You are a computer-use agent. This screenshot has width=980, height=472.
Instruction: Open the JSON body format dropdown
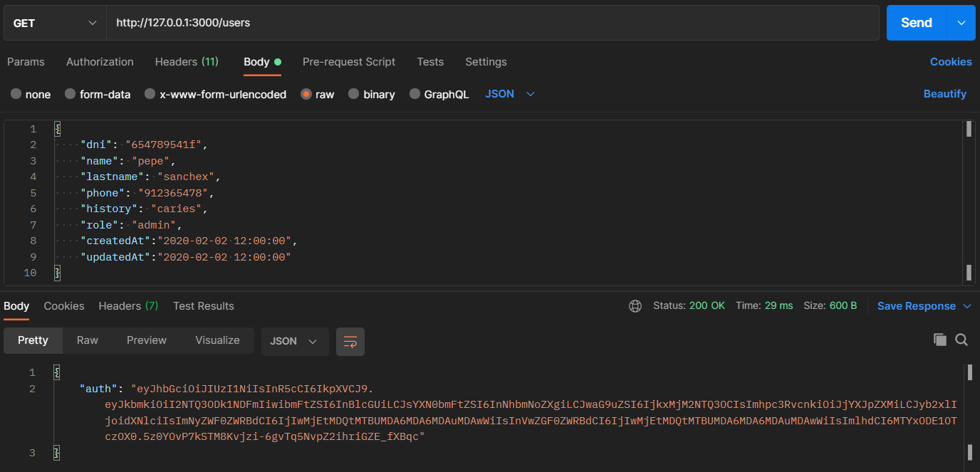pyautogui.click(x=509, y=93)
